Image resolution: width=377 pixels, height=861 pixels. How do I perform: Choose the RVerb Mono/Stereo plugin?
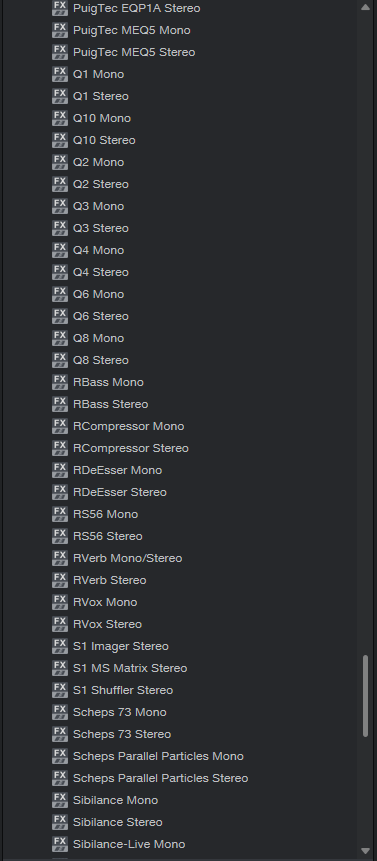[127, 558]
